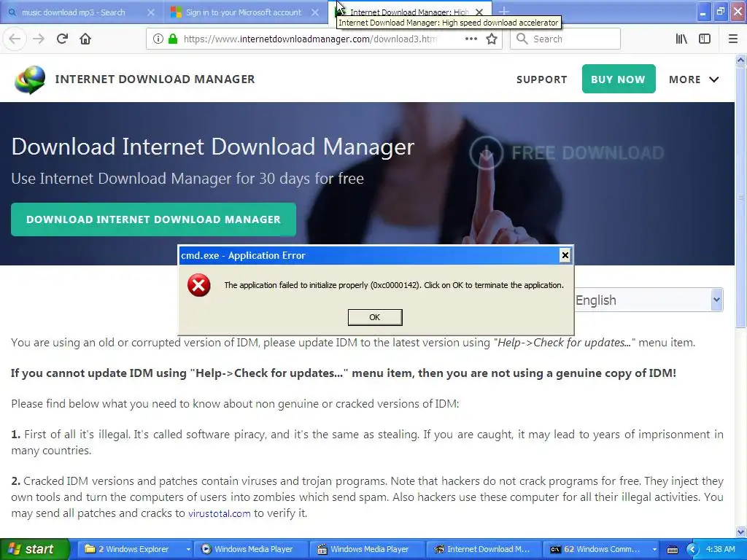Viewport: 747px width, 560px height.
Task: Click OK in the cmd.exe error dialog
Action: pyautogui.click(x=375, y=317)
